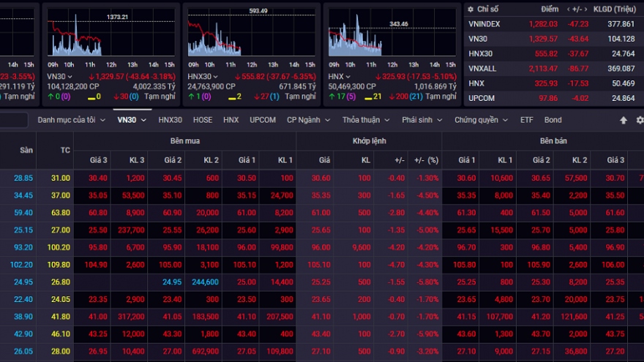This screenshot has width=644, height=362.
Task: Switch to the UPCOM tab
Action: (x=263, y=120)
